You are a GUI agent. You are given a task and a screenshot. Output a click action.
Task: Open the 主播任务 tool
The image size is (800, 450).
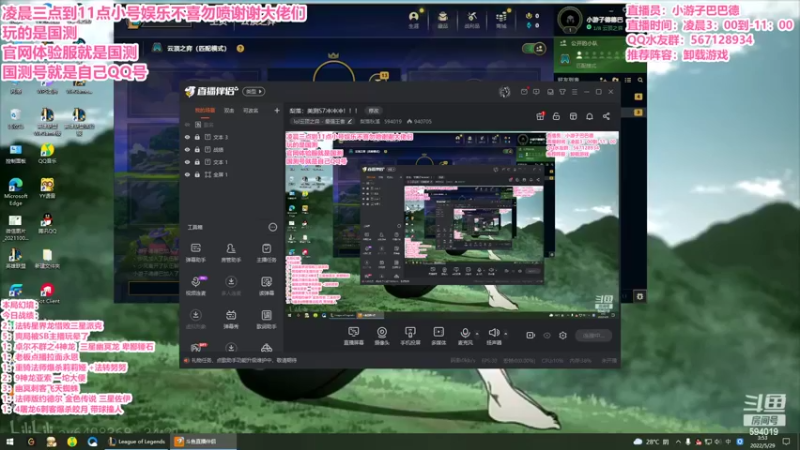pos(266,253)
